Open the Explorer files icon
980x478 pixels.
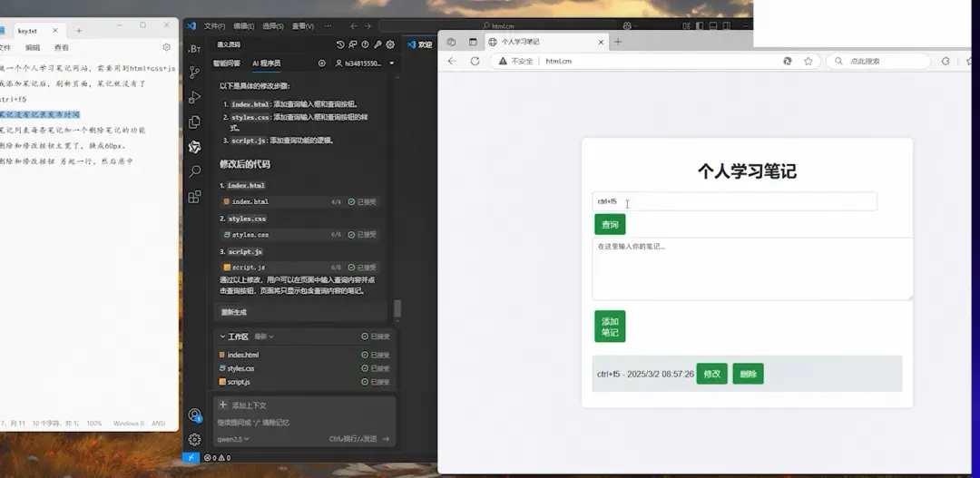(194, 122)
